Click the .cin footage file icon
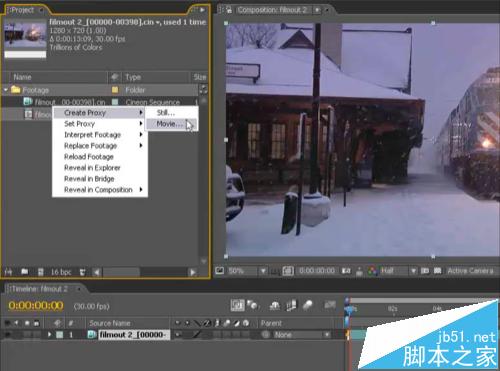 pyautogui.click(x=28, y=101)
